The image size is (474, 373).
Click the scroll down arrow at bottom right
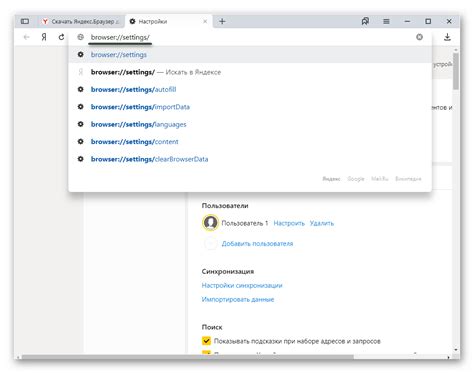point(456,350)
